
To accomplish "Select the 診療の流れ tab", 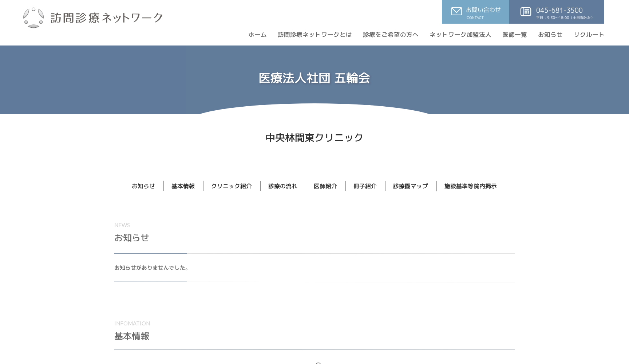I will pyautogui.click(x=282, y=186).
